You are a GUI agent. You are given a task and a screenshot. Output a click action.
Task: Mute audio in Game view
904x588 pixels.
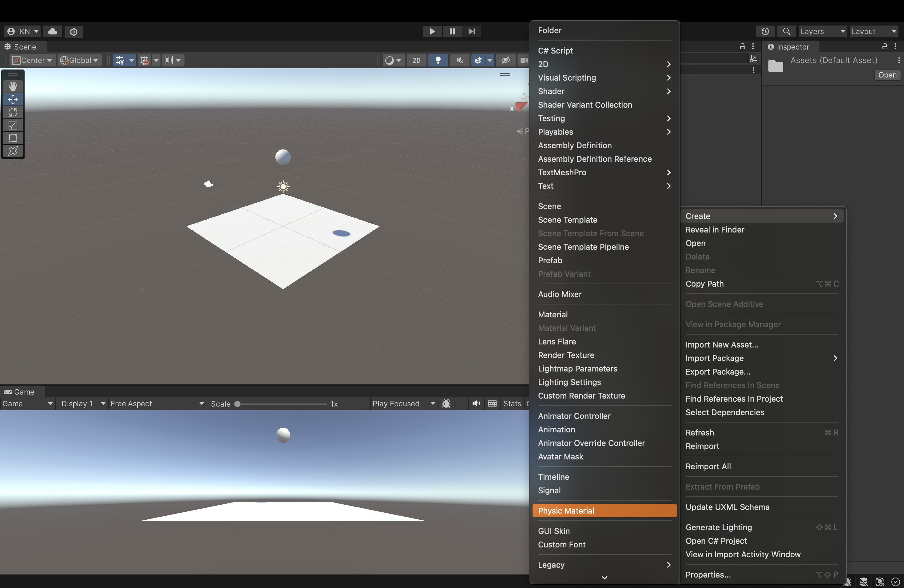pos(476,403)
